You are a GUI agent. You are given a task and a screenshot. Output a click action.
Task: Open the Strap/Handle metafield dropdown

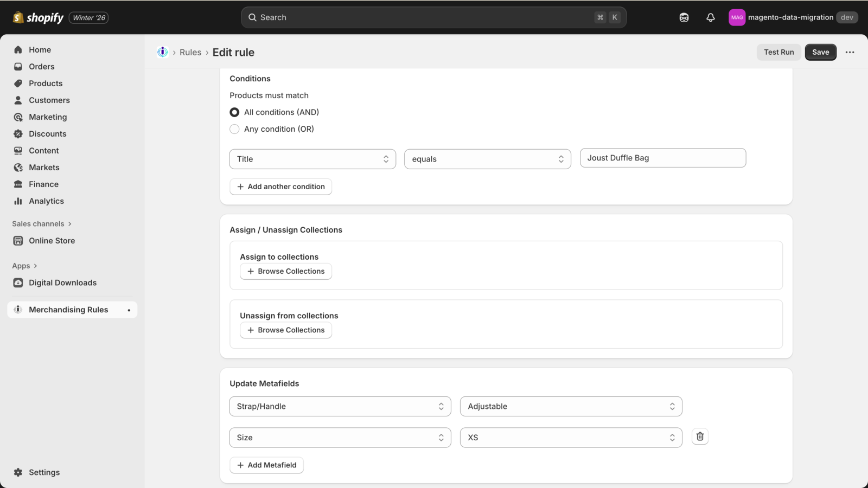(x=340, y=406)
